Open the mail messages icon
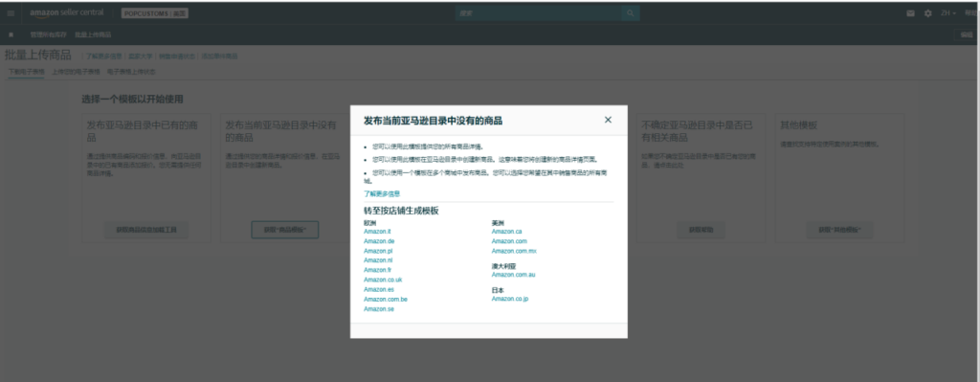Screen dimensions: 980x382 pyautogui.click(x=911, y=13)
